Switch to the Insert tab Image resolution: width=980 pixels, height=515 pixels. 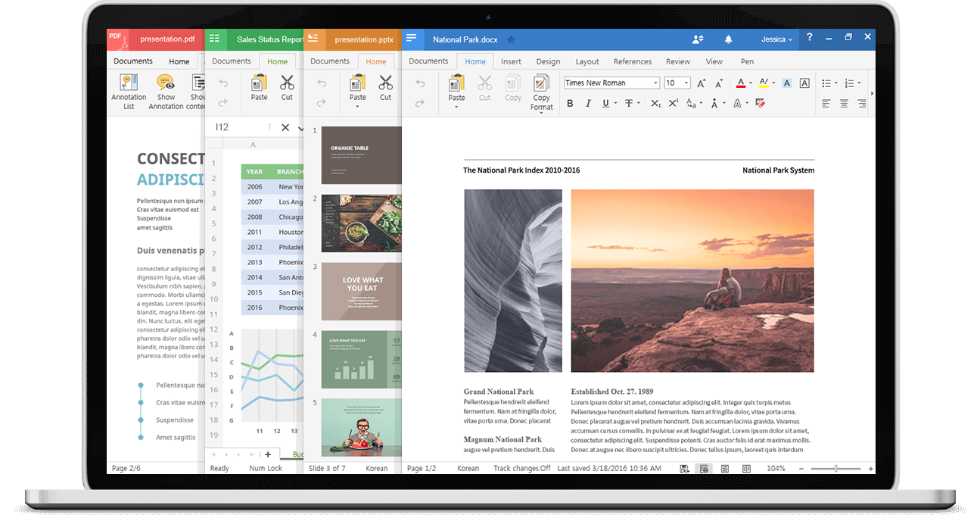click(511, 61)
